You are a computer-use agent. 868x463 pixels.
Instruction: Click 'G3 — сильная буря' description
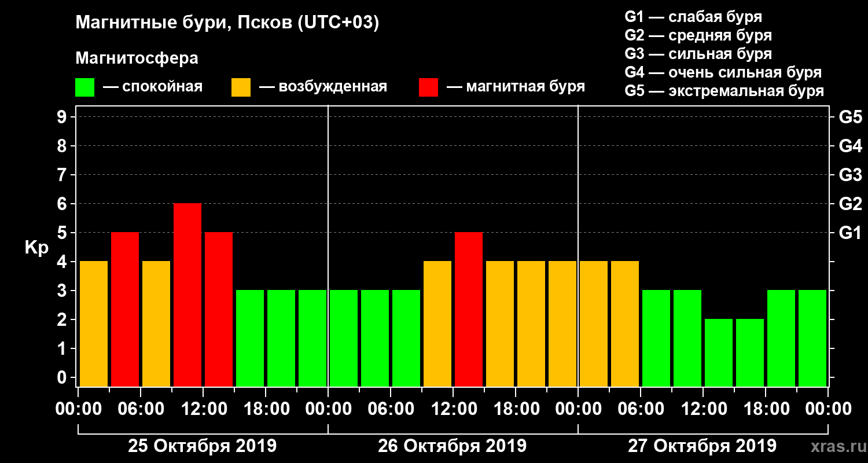tap(698, 54)
